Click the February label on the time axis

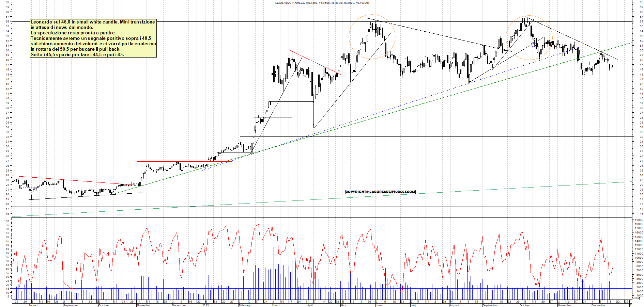point(245,305)
